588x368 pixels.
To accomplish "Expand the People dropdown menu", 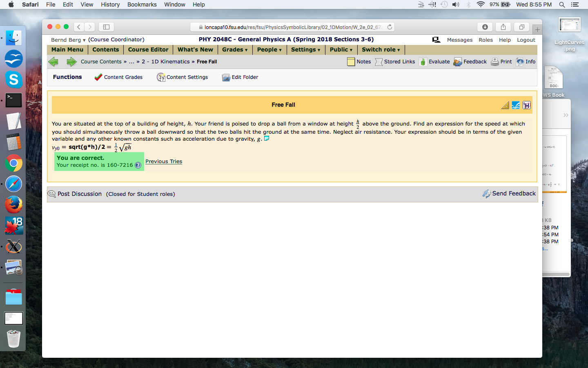I will click(x=269, y=49).
